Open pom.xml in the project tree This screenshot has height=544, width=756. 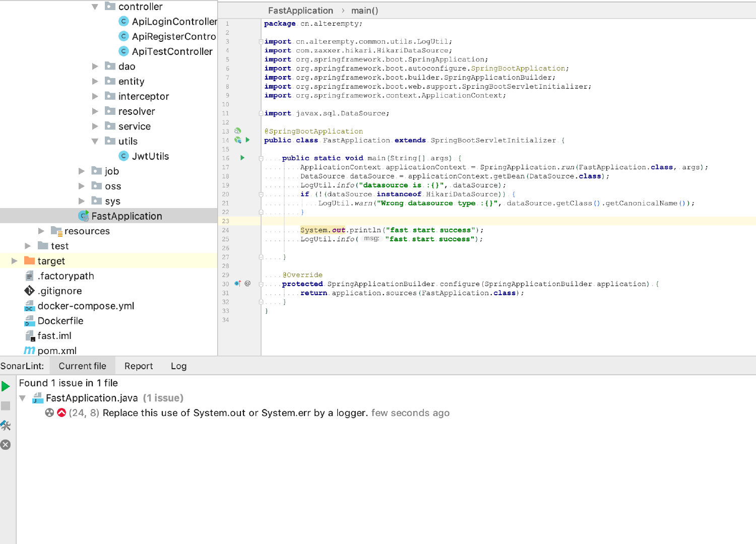point(57,351)
